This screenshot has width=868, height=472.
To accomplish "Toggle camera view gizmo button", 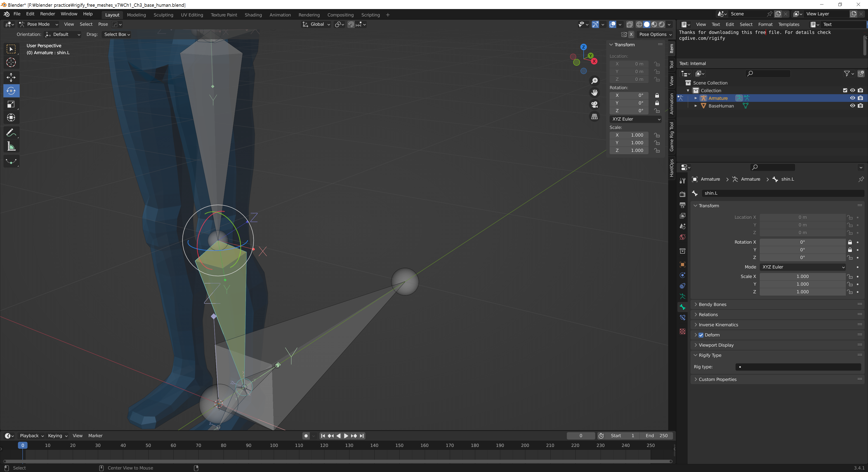I will [x=594, y=104].
